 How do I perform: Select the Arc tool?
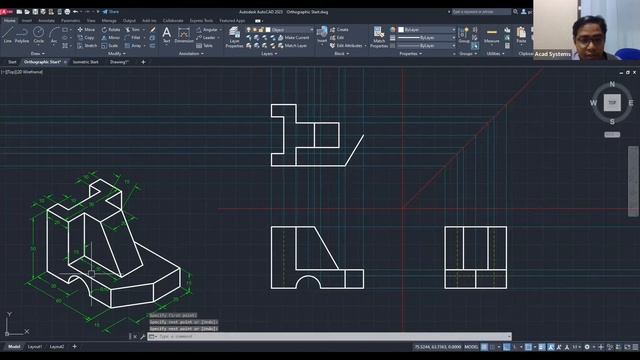tap(54, 35)
